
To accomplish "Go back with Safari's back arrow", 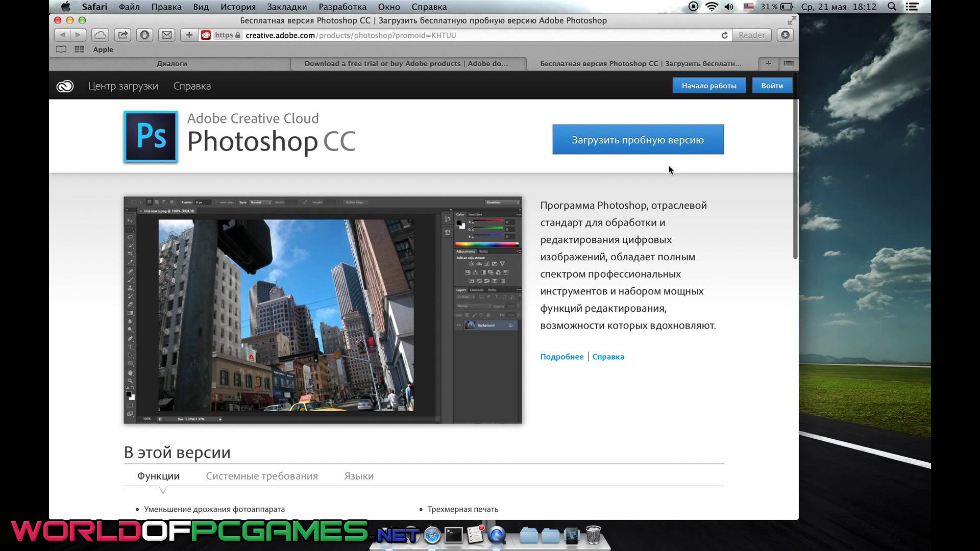I will pos(62,35).
